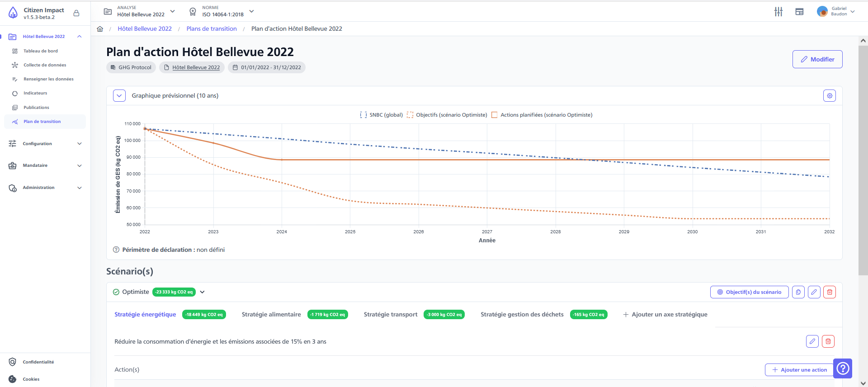Image resolution: width=868 pixels, height=387 pixels.
Task: Click the Indicateurs sidebar icon
Action: click(x=15, y=93)
